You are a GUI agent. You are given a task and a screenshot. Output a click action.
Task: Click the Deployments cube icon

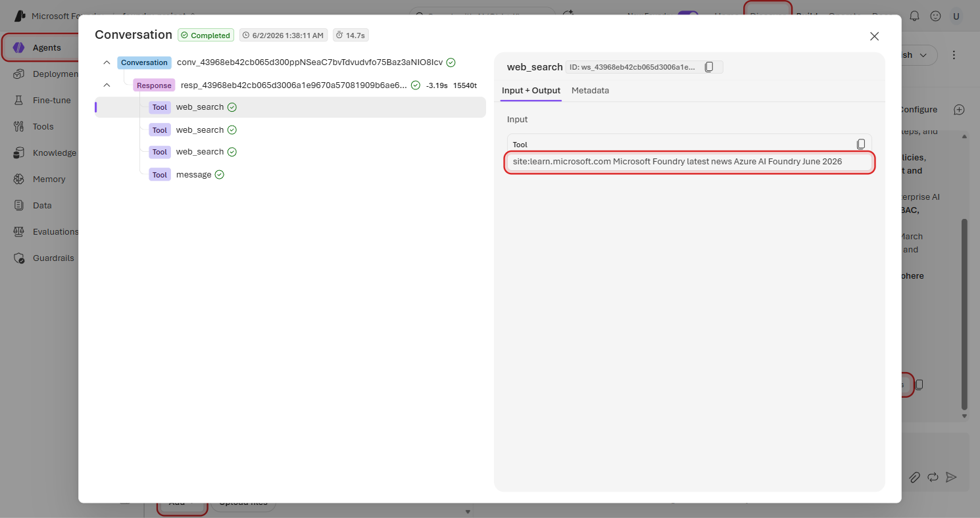(19, 74)
